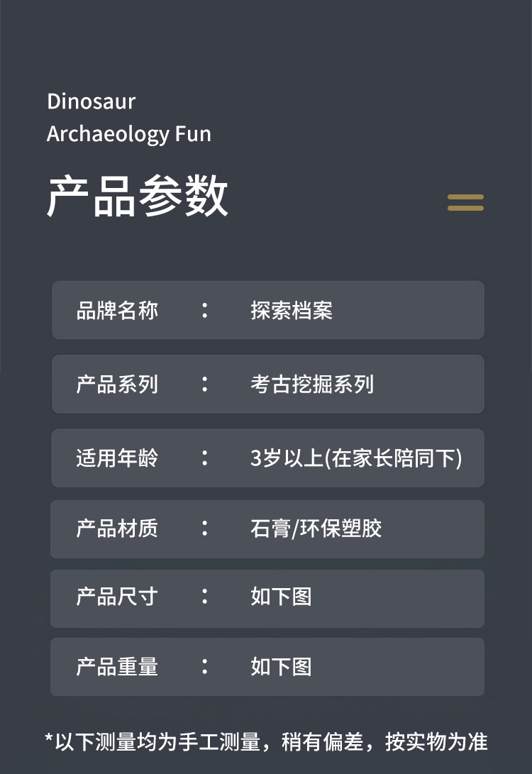
Task: Click the colon in the 品牌名称 row
Action: [205, 311]
